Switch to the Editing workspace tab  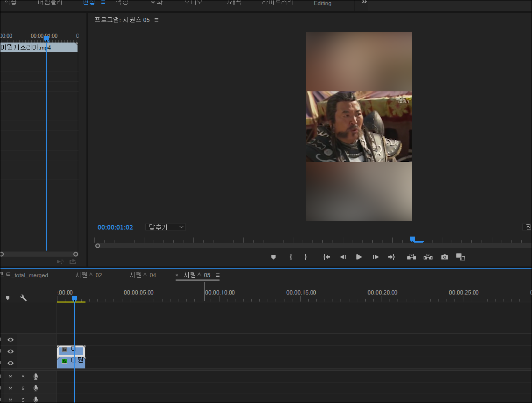(x=322, y=3)
